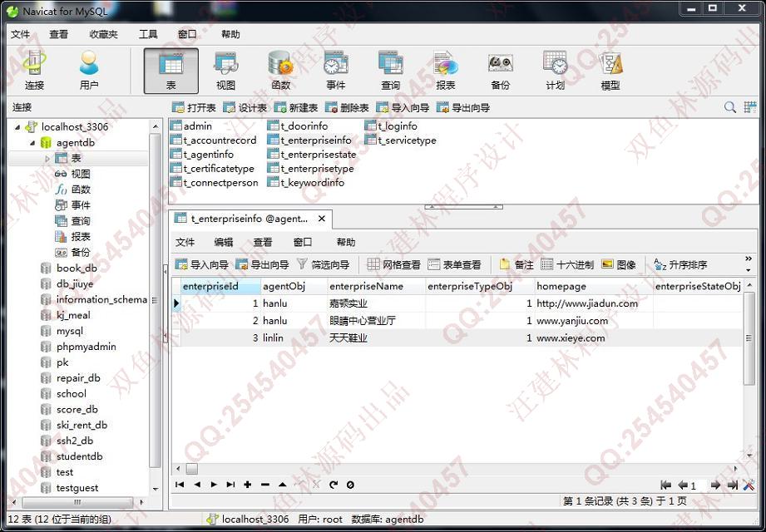Collapse the agentdb database node
The image size is (766, 532).
click(32, 143)
